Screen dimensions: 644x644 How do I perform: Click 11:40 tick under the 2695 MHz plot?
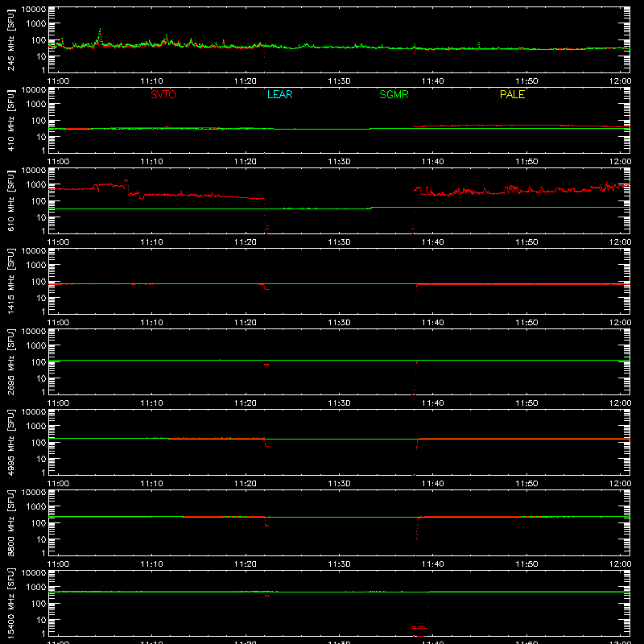pyautogui.click(x=433, y=403)
